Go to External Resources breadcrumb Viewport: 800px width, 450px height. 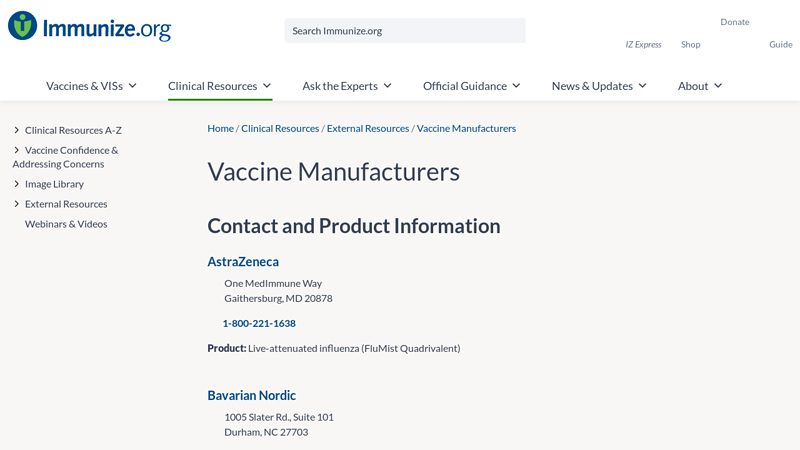[x=368, y=129]
